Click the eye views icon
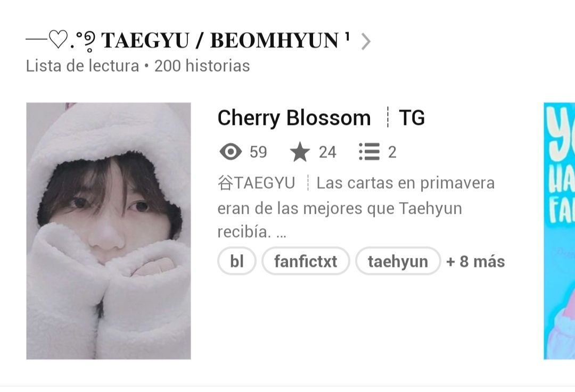Image resolution: width=575 pixels, height=392 pixels. coord(231,152)
